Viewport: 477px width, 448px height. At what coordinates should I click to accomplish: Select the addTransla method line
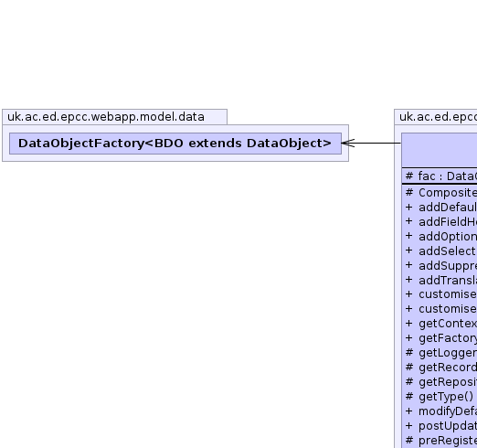click(x=440, y=281)
